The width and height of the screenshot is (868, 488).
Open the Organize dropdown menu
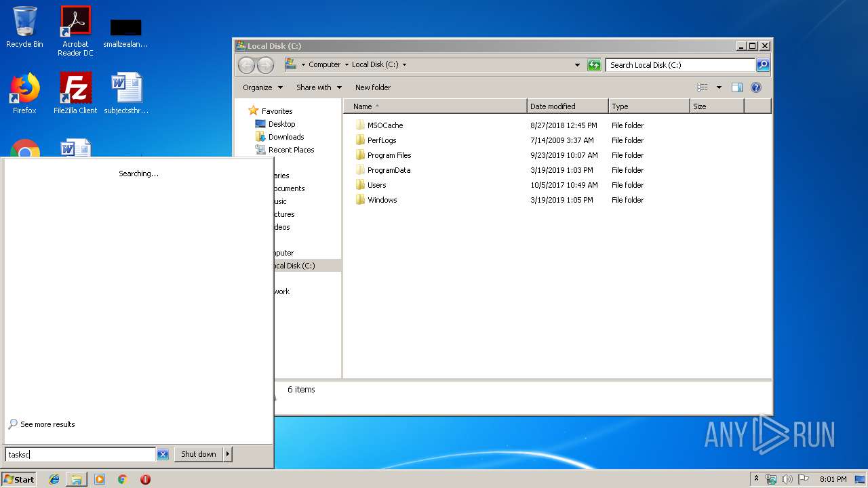click(x=263, y=87)
